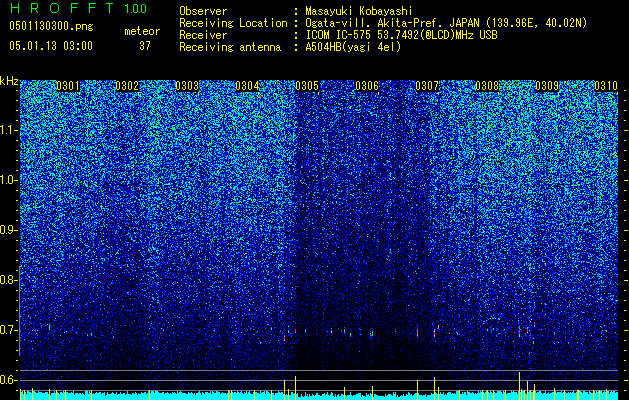Click the Receiving Location line text
Screen dimensions: 629x400
(383, 23)
